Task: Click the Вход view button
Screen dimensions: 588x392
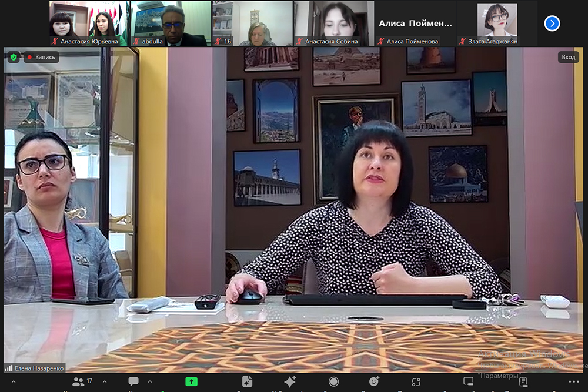Action: point(568,57)
